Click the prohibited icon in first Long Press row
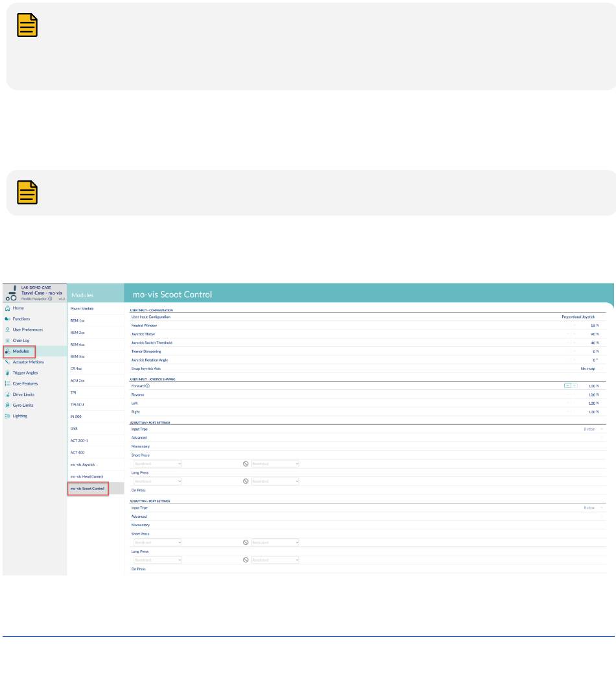The width and height of the screenshot is (616, 678). tap(246, 481)
